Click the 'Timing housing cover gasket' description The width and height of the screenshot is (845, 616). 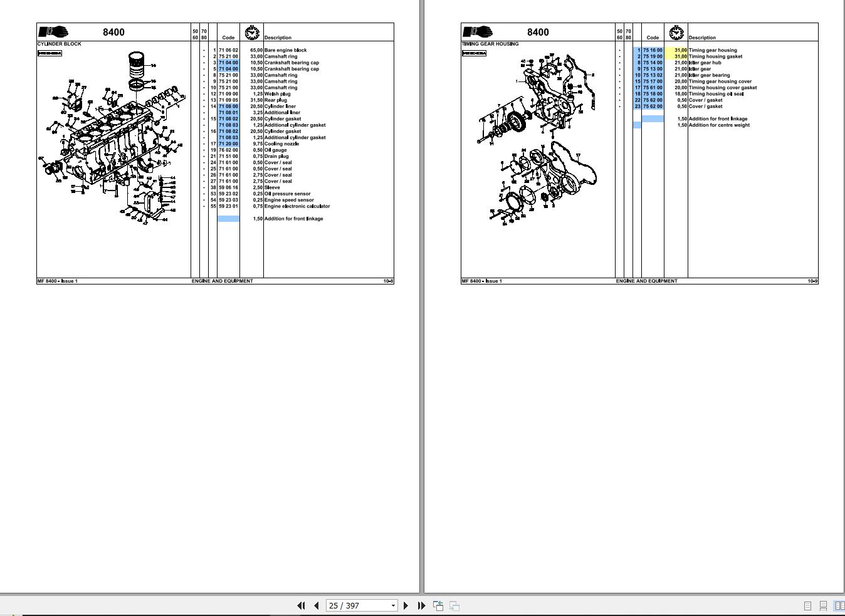tap(723, 88)
